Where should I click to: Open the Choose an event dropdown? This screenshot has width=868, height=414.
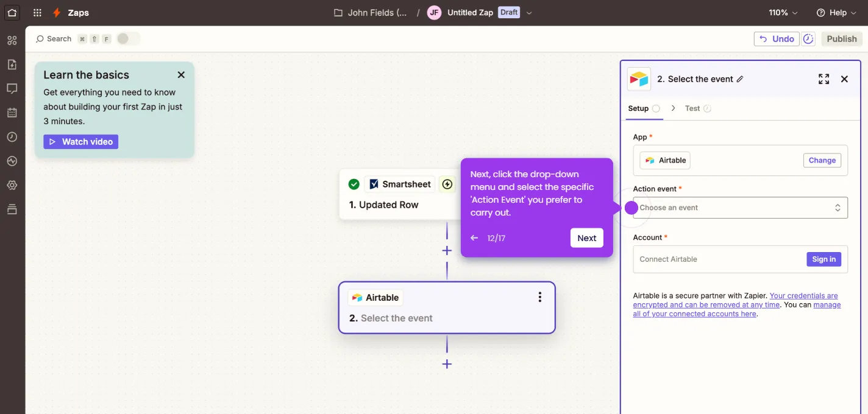point(740,208)
